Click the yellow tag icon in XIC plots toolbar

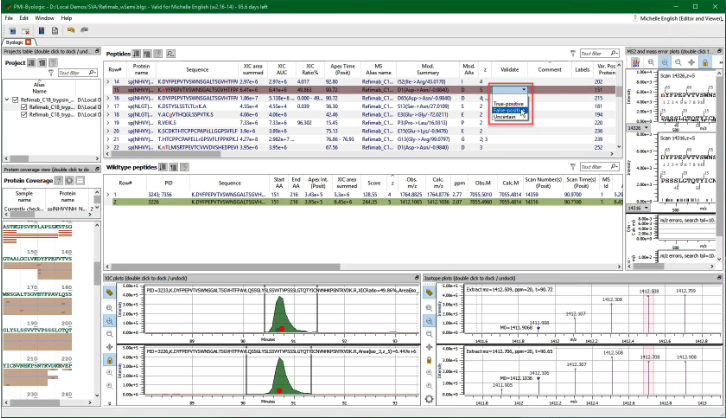click(x=109, y=293)
